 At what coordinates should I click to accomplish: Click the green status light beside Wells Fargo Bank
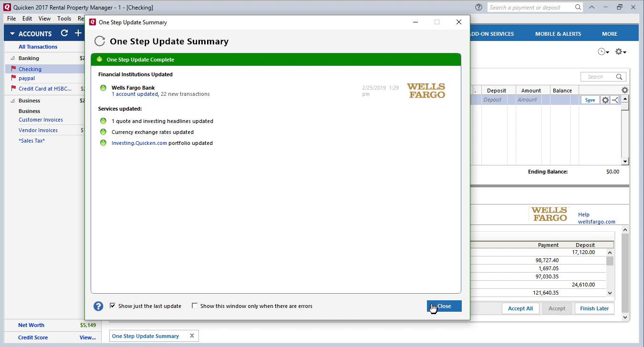coord(103,88)
